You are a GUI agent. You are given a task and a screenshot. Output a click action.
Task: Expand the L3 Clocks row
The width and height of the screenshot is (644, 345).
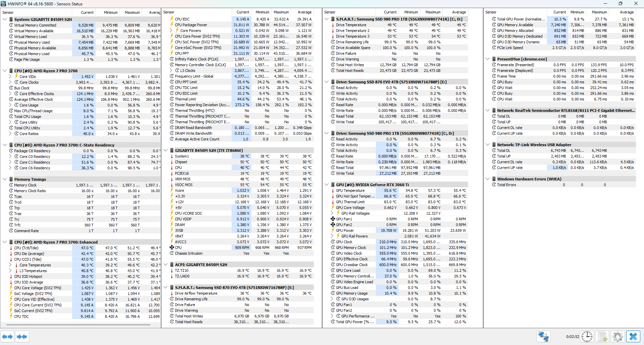tap(171, 71)
